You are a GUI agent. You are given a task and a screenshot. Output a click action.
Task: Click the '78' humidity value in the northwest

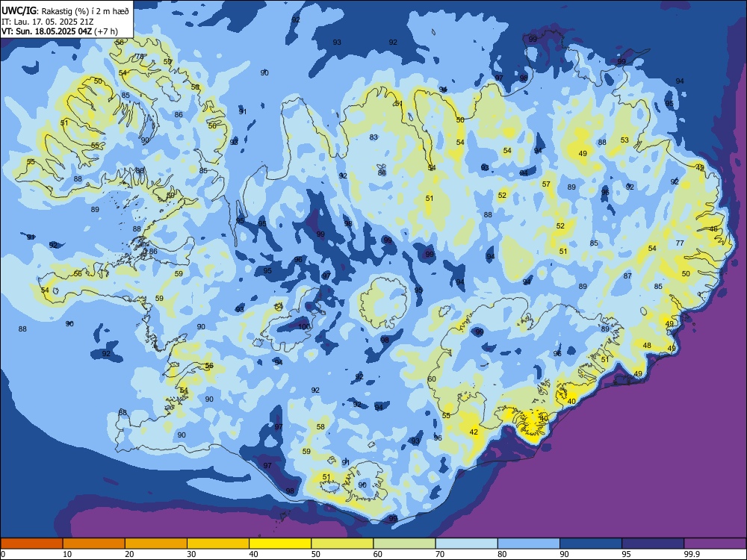click(x=140, y=56)
